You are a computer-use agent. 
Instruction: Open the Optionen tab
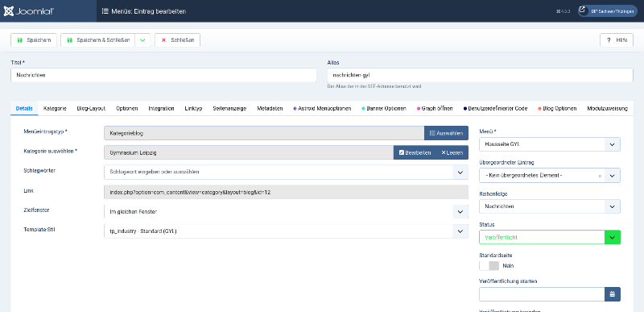pyautogui.click(x=127, y=109)
